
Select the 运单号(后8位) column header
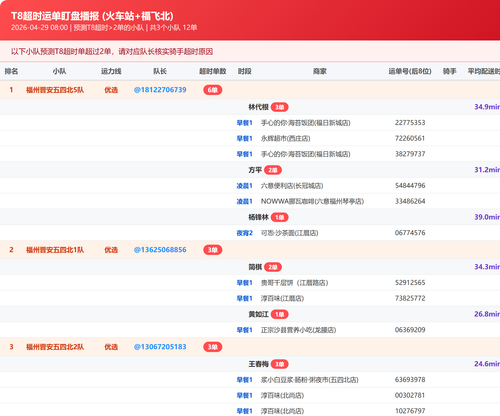click(x=410, y=71)
